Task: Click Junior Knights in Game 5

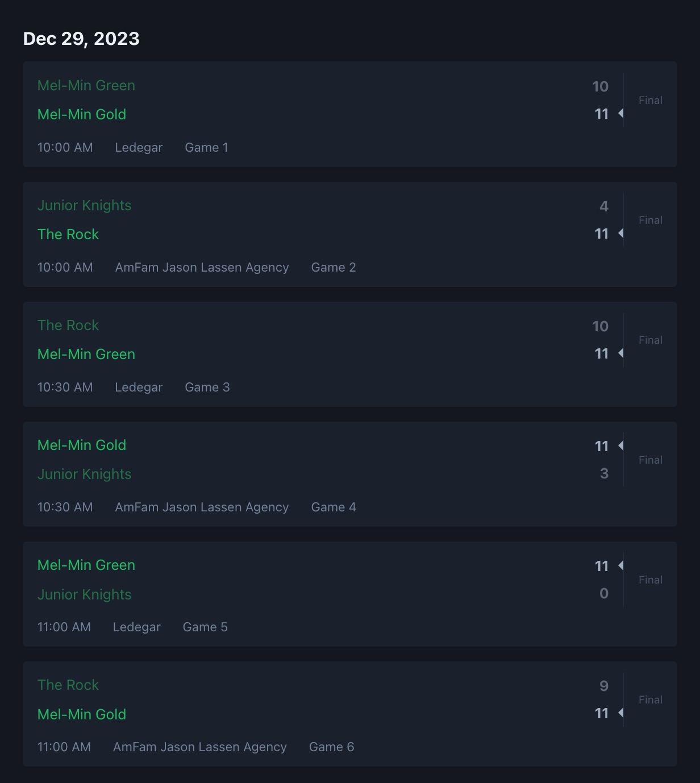Action: pyautogui.click(x=85, y=594)
